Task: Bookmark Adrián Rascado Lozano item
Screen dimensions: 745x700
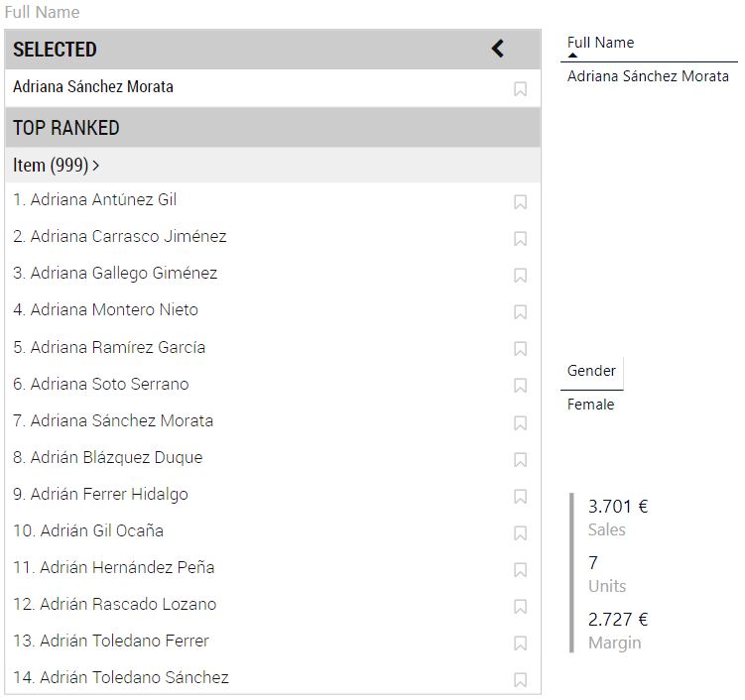Action: [520, 607]
